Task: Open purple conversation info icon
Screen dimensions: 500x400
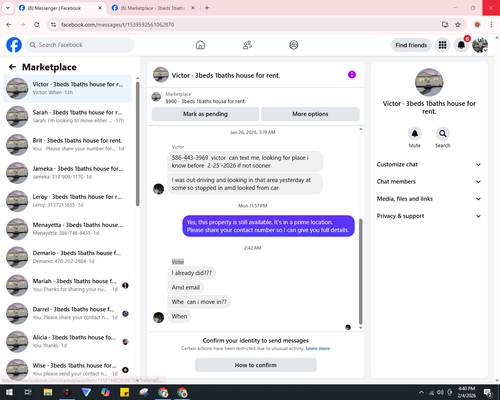Action: click(x=352, y=75)
